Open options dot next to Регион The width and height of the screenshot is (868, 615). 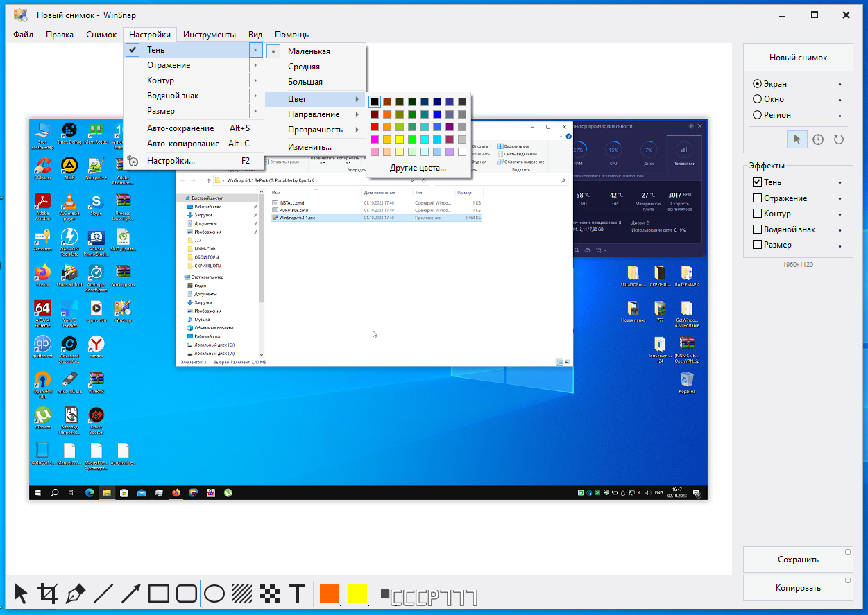pos(840,116)
